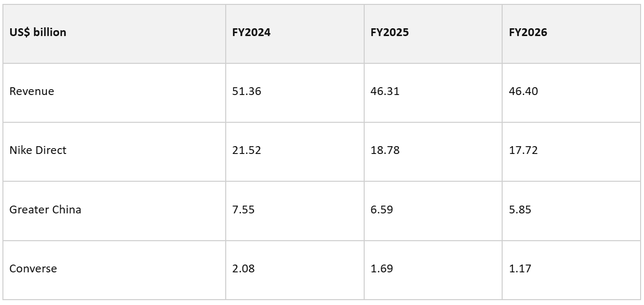Select the 5.85 Greater China cell

571,210
